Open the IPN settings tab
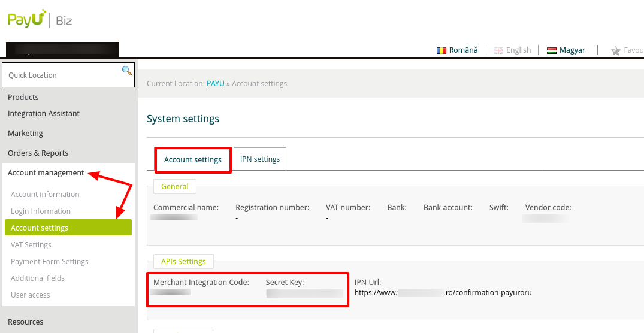 (260, 159)
